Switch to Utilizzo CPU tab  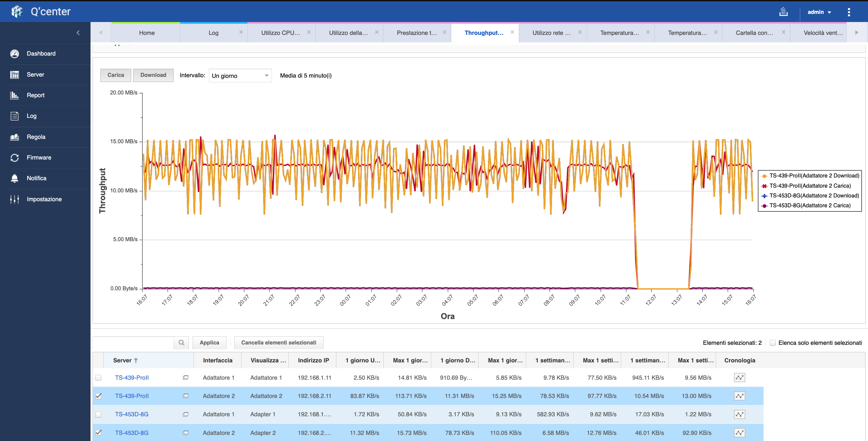click(280, 33)
